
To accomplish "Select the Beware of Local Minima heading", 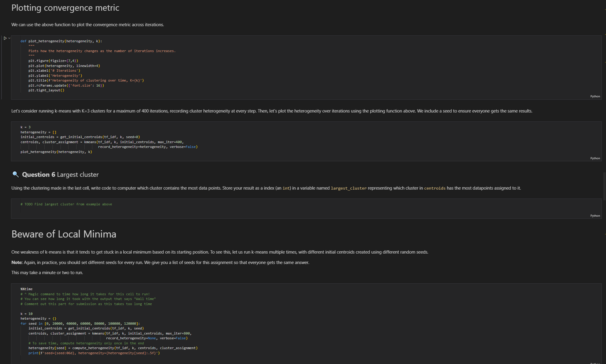I will pos(64,234).
